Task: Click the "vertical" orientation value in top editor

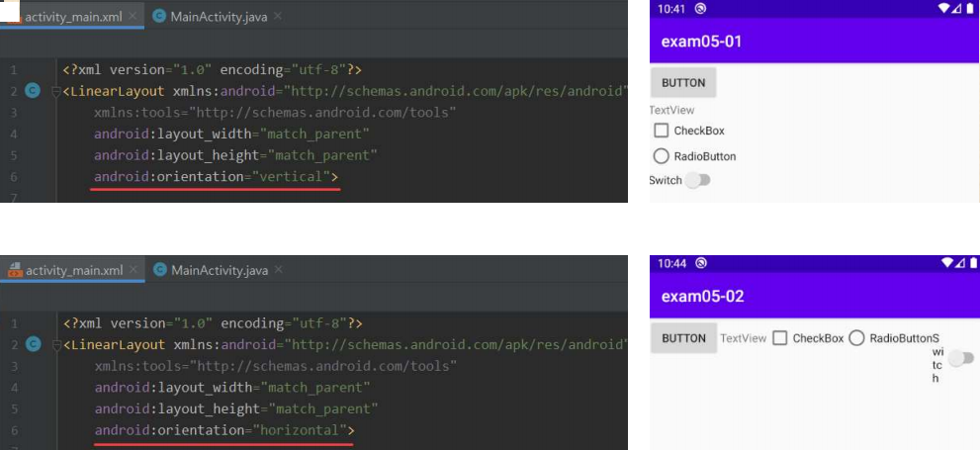Action: 290,176
